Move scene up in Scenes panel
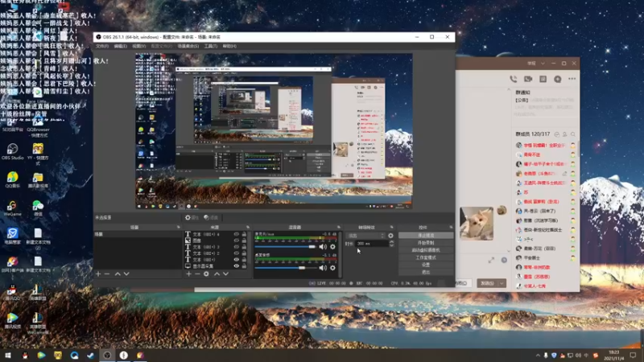This screenshot has width=644, height=362. (118, 274)
